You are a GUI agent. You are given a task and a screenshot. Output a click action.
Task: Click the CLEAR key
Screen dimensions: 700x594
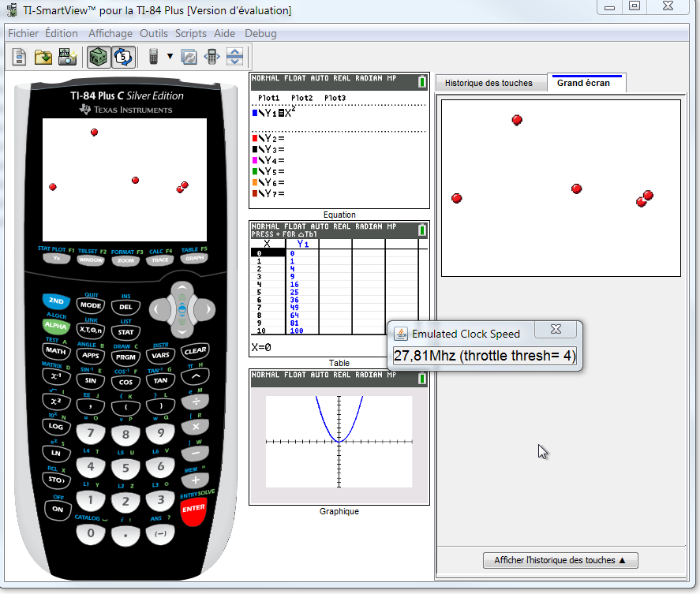(195, 351)
